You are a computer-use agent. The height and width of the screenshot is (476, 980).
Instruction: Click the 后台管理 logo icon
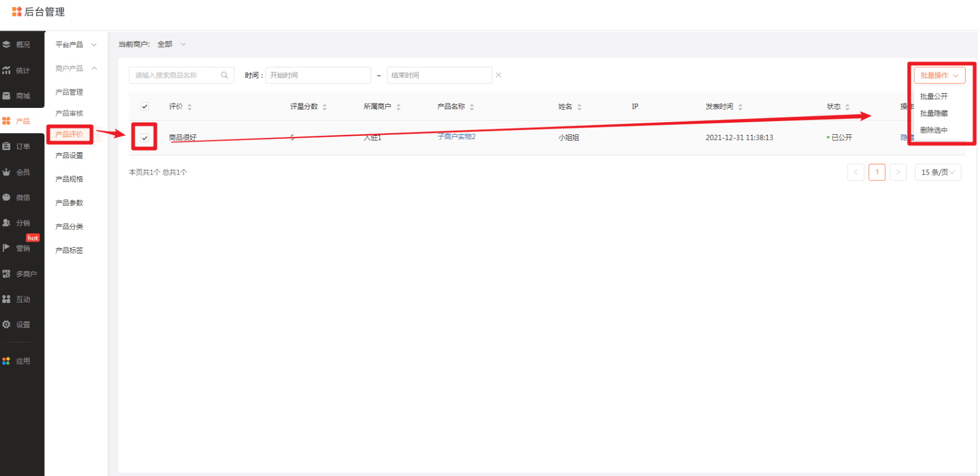tap(17, 12)
